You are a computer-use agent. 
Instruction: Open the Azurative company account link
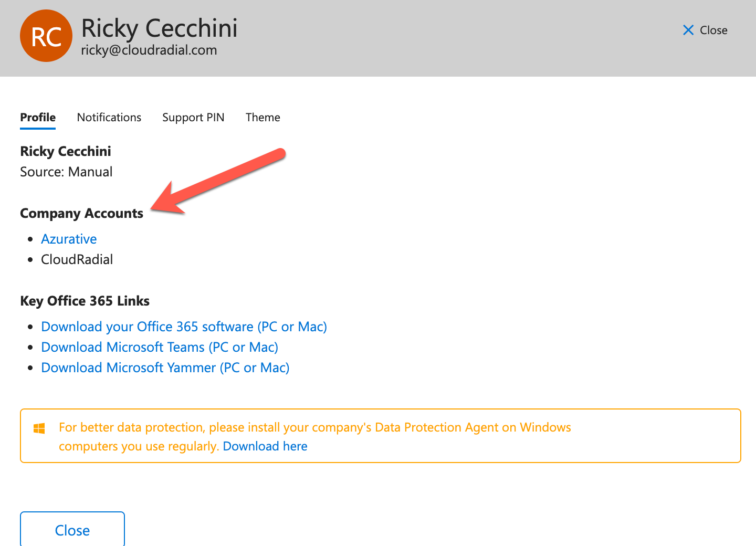(x=69, y=239)
